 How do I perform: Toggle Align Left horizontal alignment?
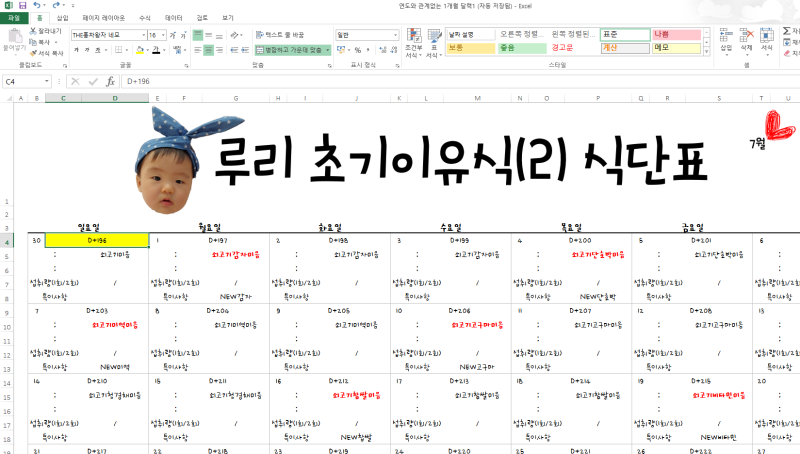pyautogui.click(x=197, y=50)
